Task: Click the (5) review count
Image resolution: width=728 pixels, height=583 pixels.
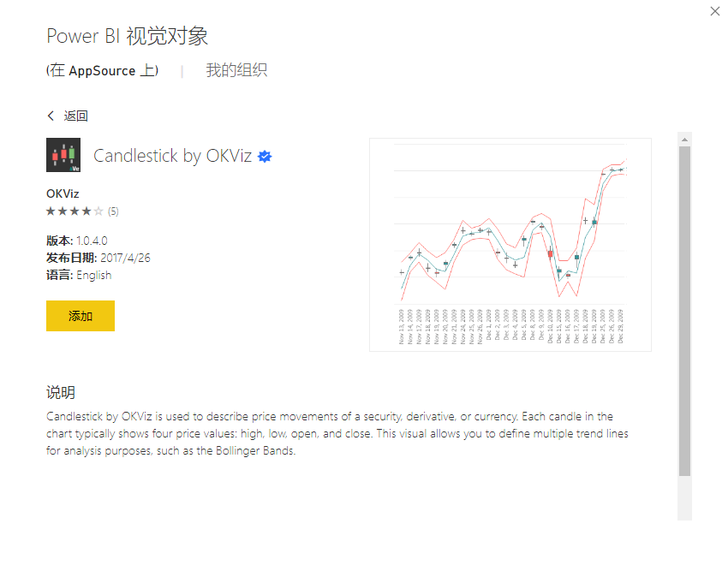Action: [x=113, y=211]
